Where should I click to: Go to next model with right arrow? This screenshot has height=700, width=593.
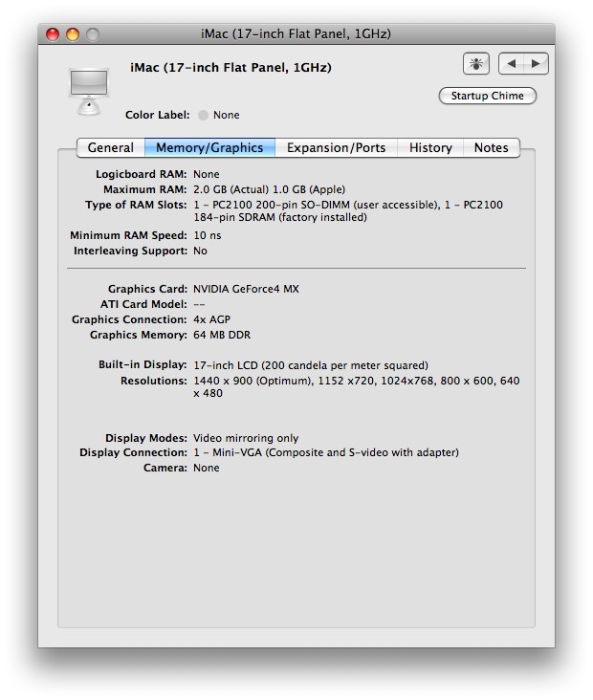536,63
